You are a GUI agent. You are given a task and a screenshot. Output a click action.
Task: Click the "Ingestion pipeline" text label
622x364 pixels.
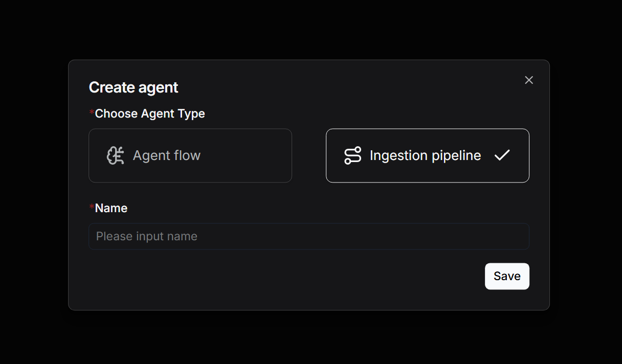425,155
